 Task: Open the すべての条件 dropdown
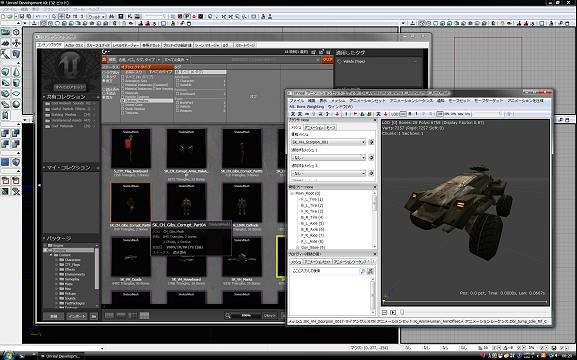(176, 59)
